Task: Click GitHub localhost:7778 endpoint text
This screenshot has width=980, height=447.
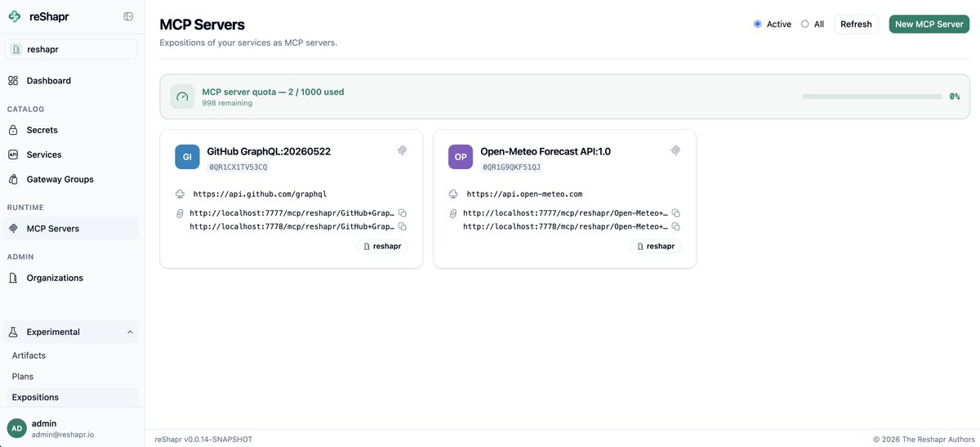Action: click(292, 226)
